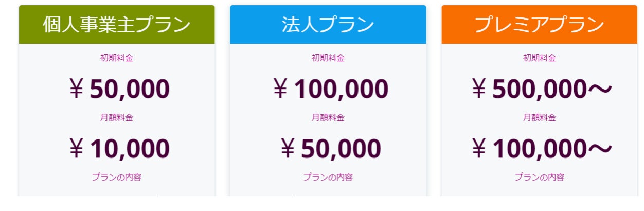Screen dimensions: 644x211
Task: Click the ¥100,000 initial fee in 法人プラン
Action: 331,89
